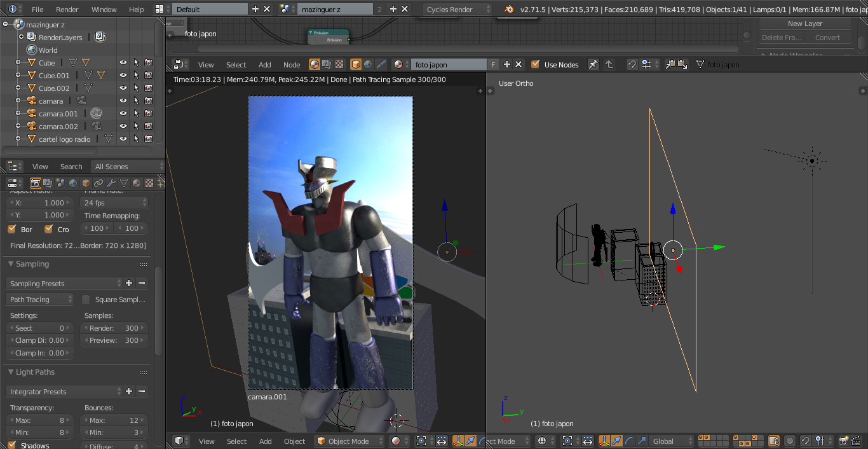Viewport: 868px width, 449px height.
Task: Open the Object menu in 3D viewport header
Action: coord(294,441)
